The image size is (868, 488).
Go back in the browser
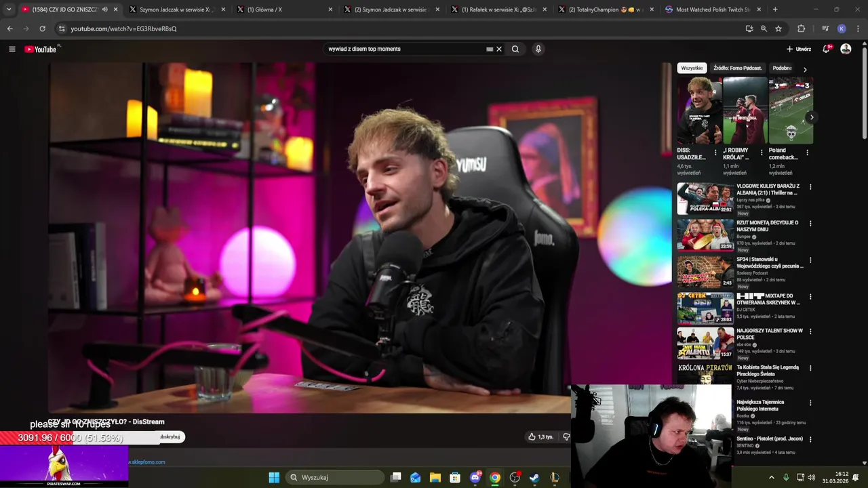click(9, 28)
